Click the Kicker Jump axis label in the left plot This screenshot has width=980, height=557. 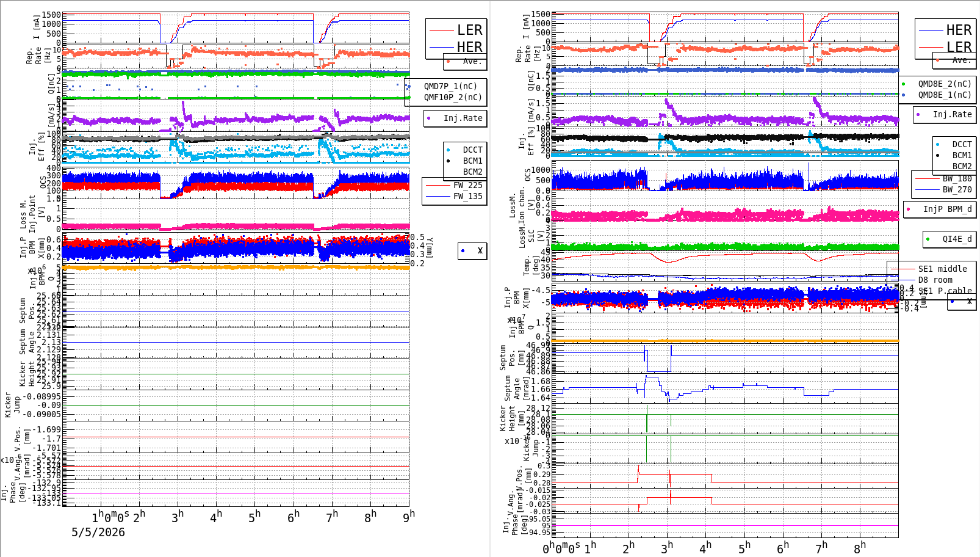(x=12, y=405)
